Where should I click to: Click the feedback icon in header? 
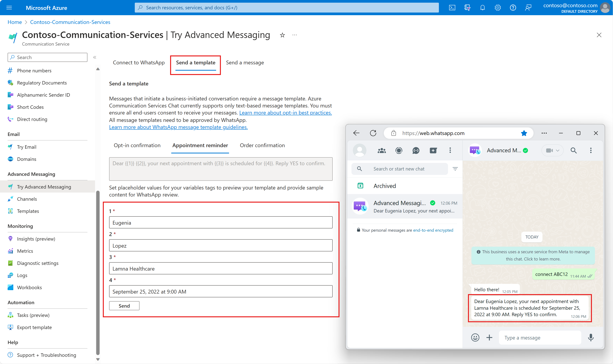pyautogui.click(x=528, y=8)
